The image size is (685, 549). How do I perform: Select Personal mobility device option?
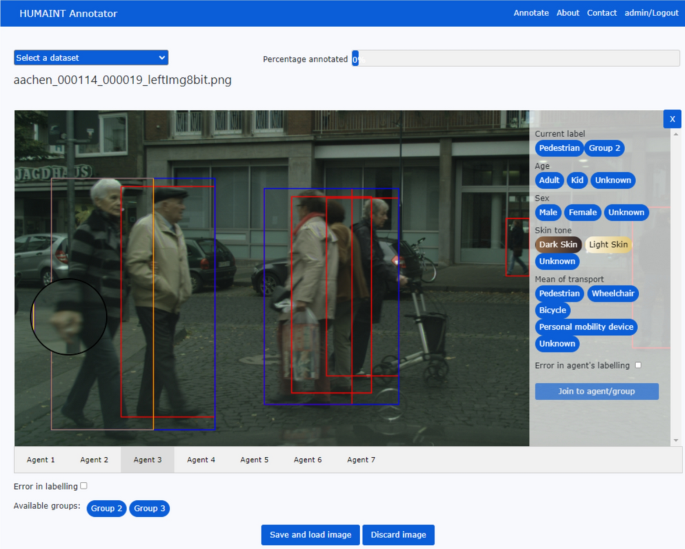586,327
